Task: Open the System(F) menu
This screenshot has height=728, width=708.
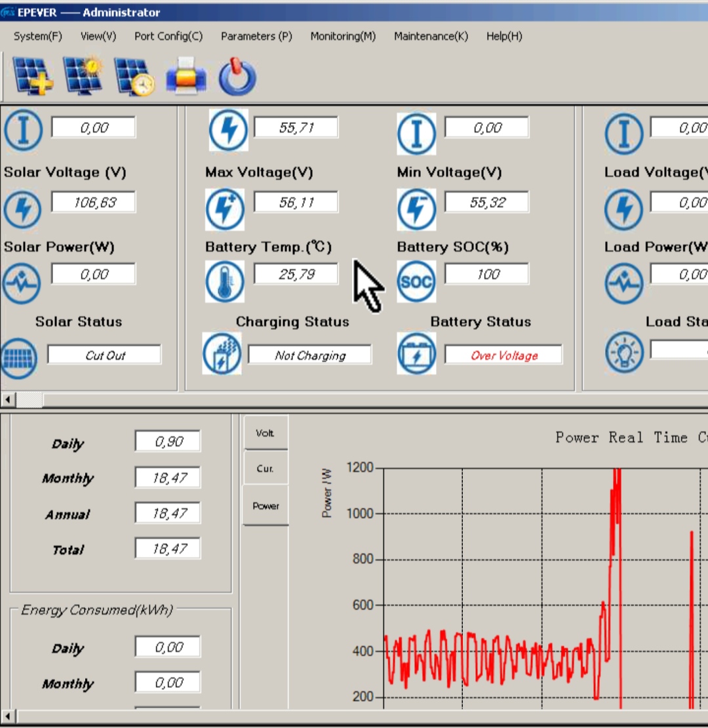Action: pos(38,36)
